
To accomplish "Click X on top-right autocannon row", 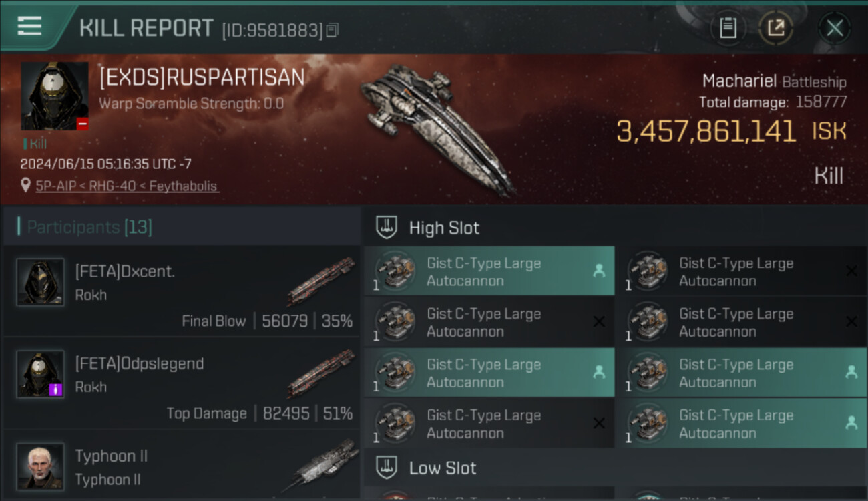I will tap(851, 271).
